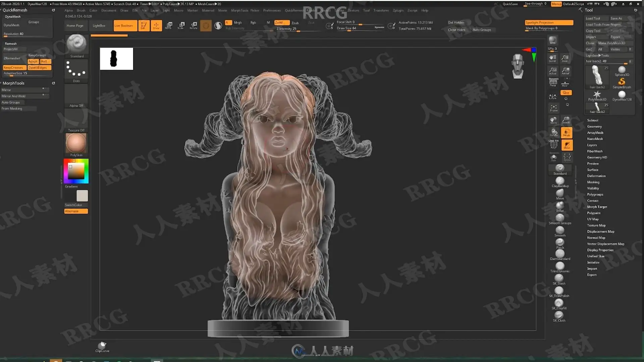The image size is (644, 362).
Task: Pick the ClipCurve brush below canvas
Action: 102,347
